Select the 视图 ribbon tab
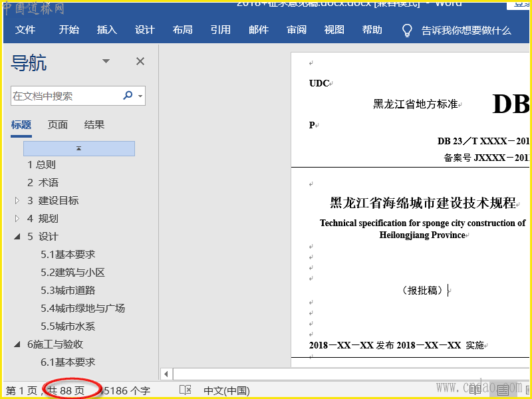 (334, 30)
